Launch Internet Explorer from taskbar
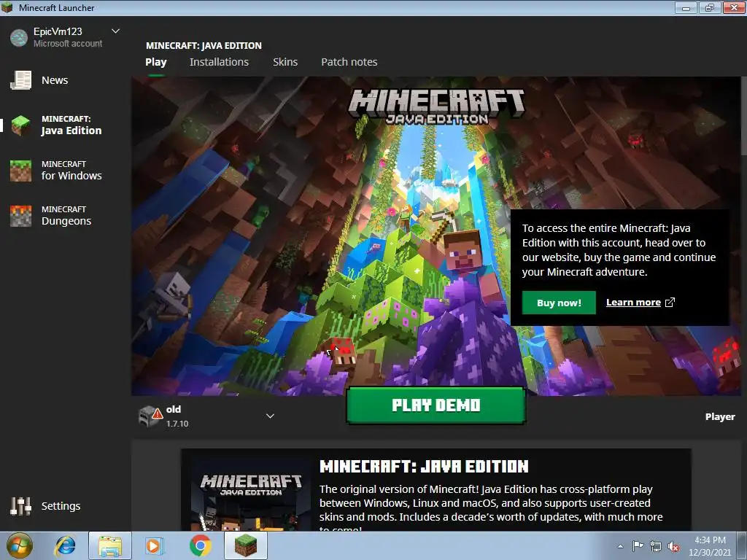 point(65,545)
